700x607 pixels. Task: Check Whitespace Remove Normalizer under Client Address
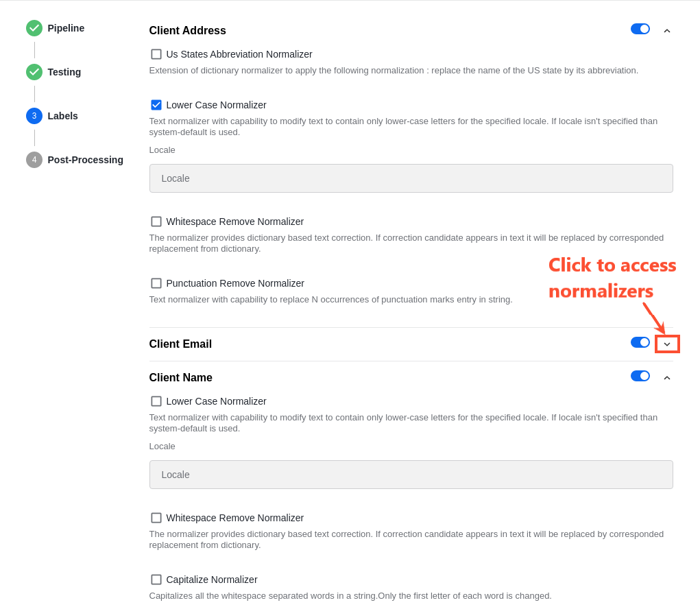(156, 222)
